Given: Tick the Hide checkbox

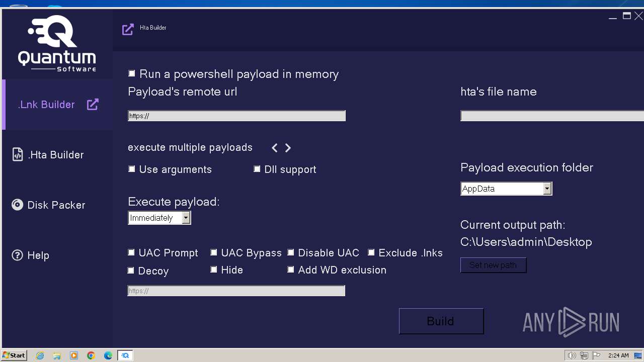Looking at the screenshot, I should pos(214,269).
